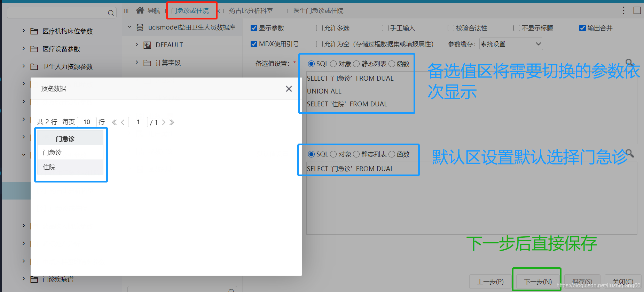Image resolution: width=644 pixels, height=292 pixels.
Task: Select the 住院 row in preview table
Action: [x=70, y=167]
